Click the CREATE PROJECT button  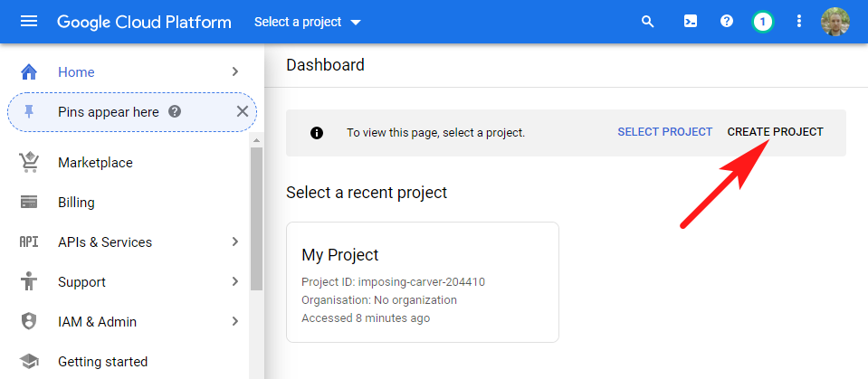click(775, 132)
